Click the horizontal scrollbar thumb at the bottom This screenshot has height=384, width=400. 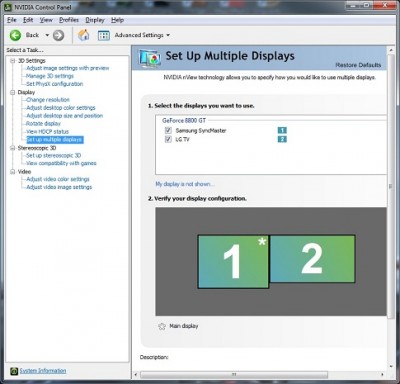234,375
